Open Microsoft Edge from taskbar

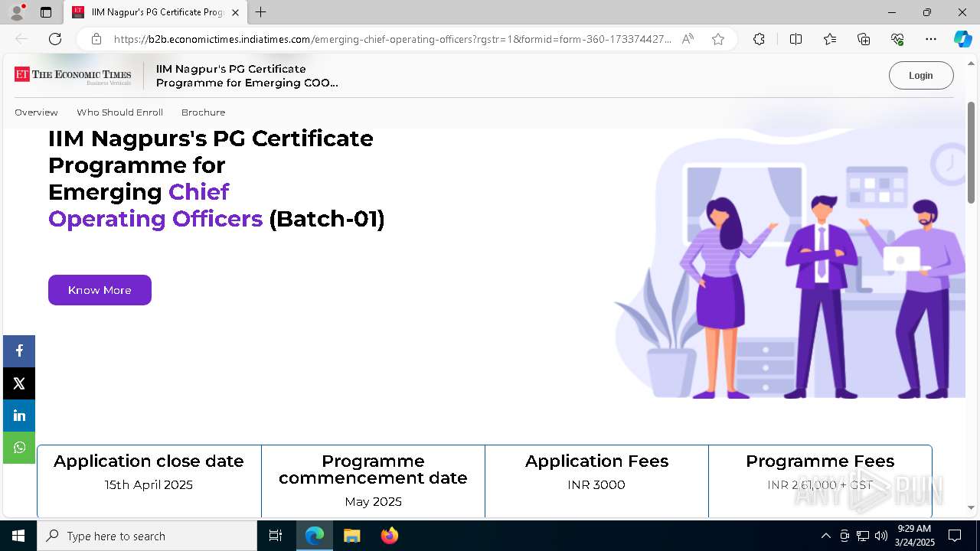pyautogui.click(x=315, y=536)
